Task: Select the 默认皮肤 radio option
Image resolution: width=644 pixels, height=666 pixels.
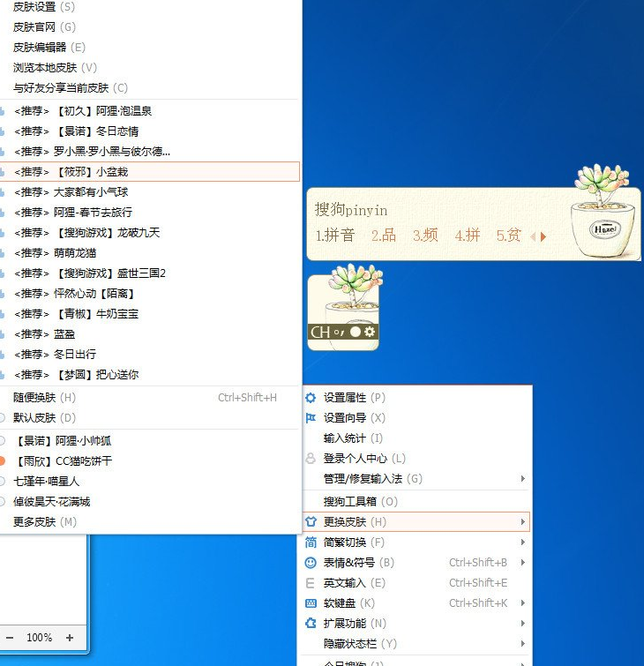Action: coord(2,418)
